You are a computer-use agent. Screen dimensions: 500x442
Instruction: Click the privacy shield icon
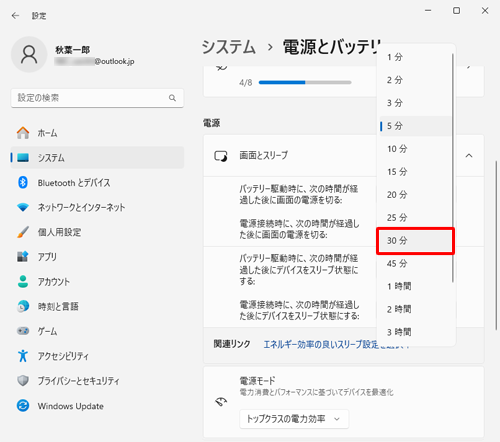click(23, 380)
